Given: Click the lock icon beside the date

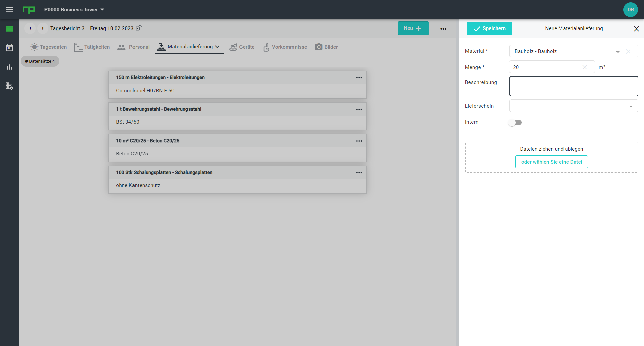Looking at the screenshot, I should 138,28.
